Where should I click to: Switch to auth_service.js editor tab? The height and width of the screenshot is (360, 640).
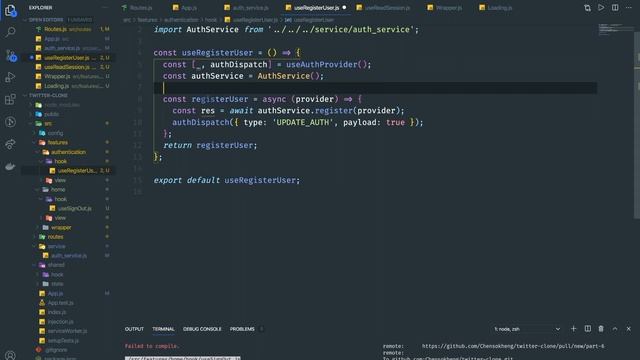247,8
